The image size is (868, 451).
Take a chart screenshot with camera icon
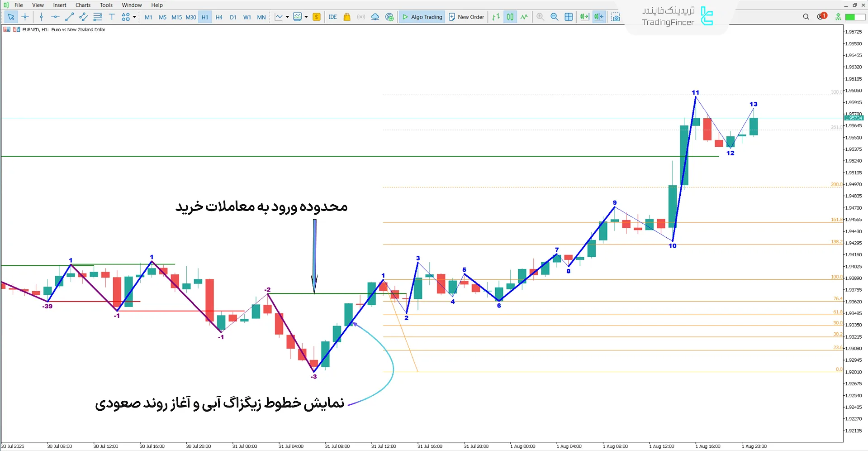point(615,17)
